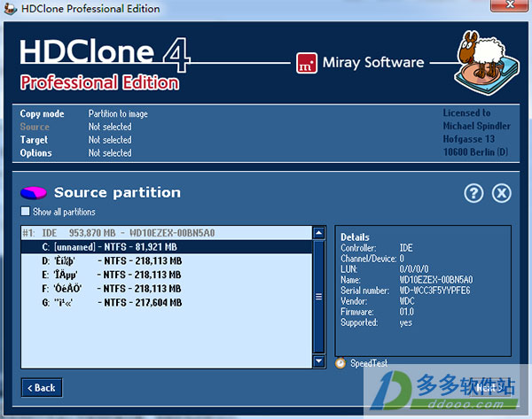Click the HDClone 4 logo text
Image resolution: width=532 pixels, height=419 pixels.
105,53
